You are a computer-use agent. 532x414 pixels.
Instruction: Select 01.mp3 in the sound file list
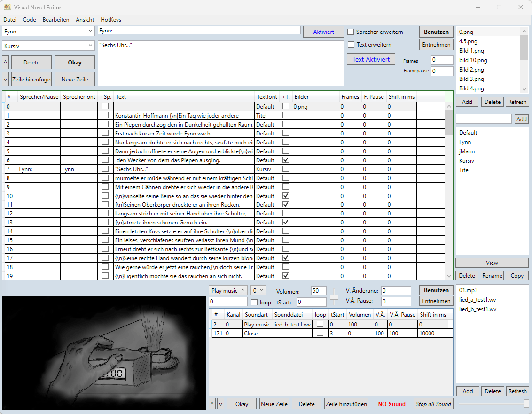(x=468, y=290)
